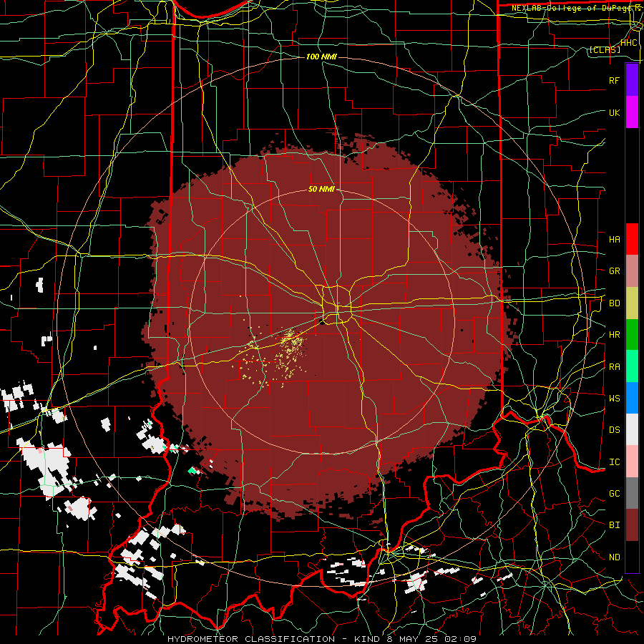The height and width of the screenshot is (644, 644).
Task: Click the [CLAS] legend title
Action: pyautogui.click(x=605, y=49)
